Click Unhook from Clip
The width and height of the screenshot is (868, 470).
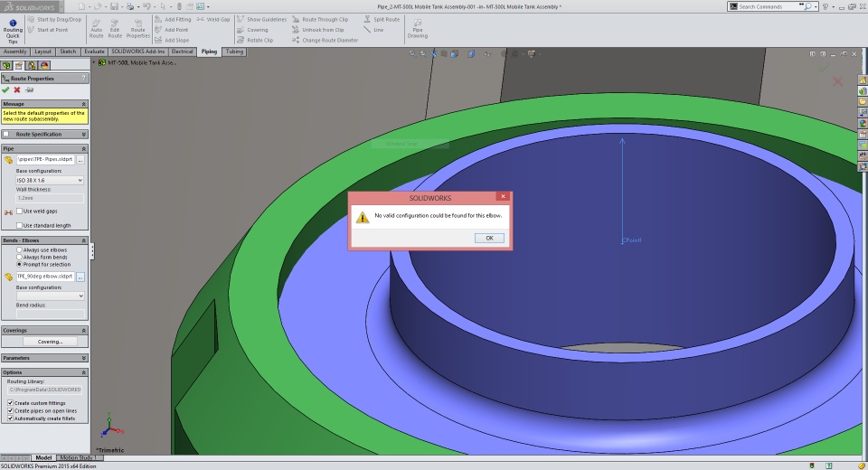[x=318, y=30]
